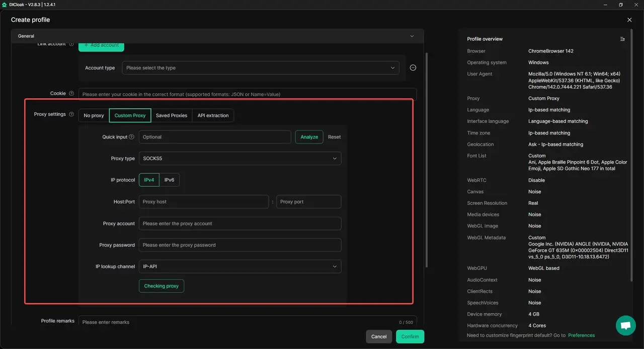Switch to the API extraction tab
The height and width of the screenshot is (349, 644).
213,115
